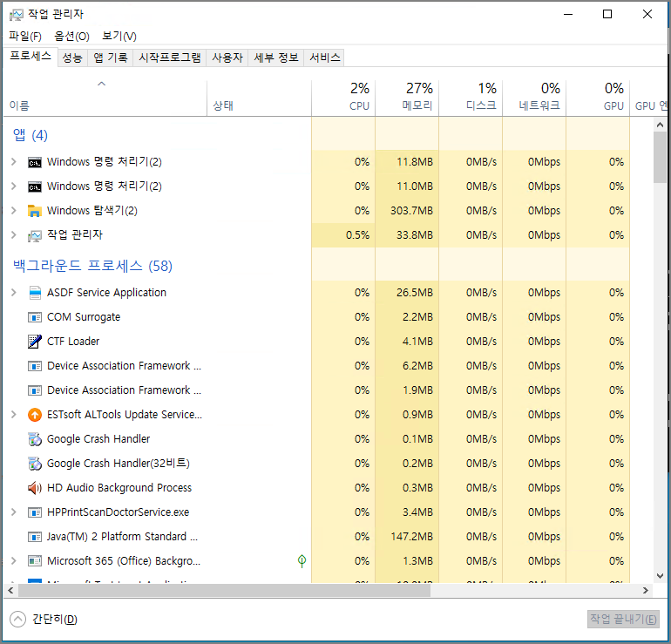
Task: Click the first Windows 명령 처리기 cmd icon
Action: [x=35, y=163]
